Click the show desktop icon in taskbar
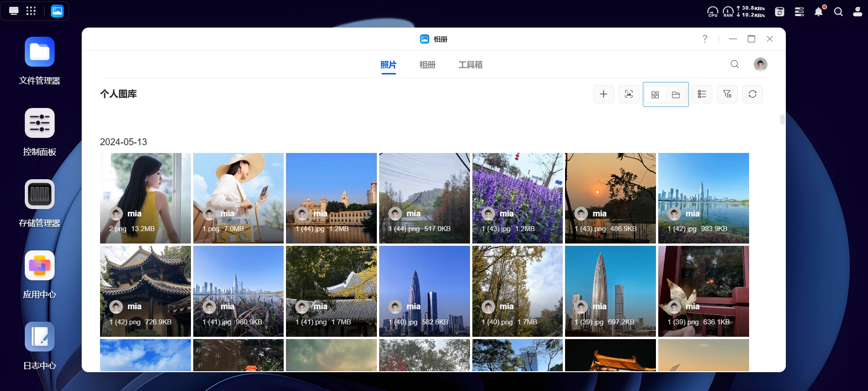 pos(14,11)
